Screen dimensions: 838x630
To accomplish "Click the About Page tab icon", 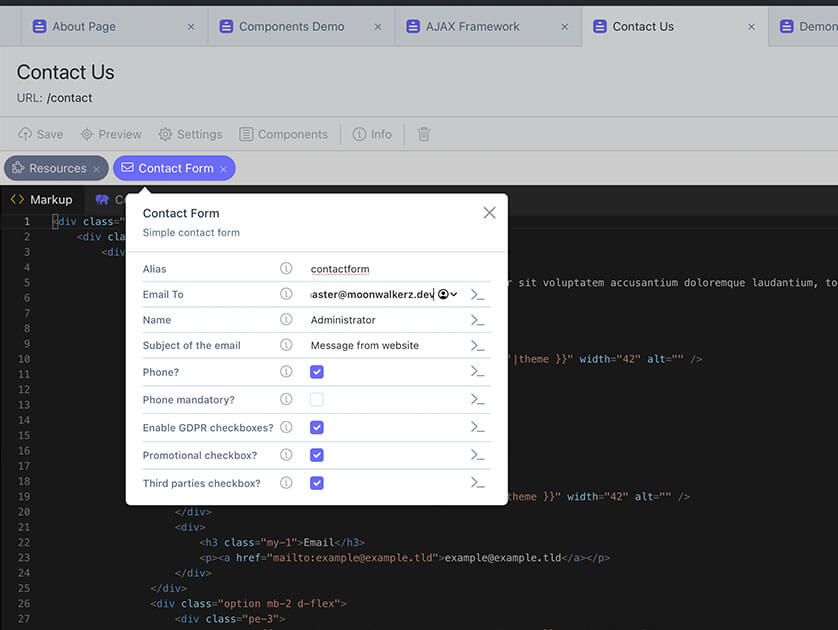I will click(x=39, y=26).
